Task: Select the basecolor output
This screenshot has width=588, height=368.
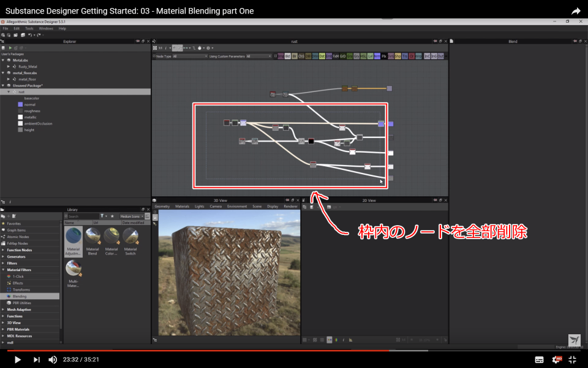Action: point(31,98)
